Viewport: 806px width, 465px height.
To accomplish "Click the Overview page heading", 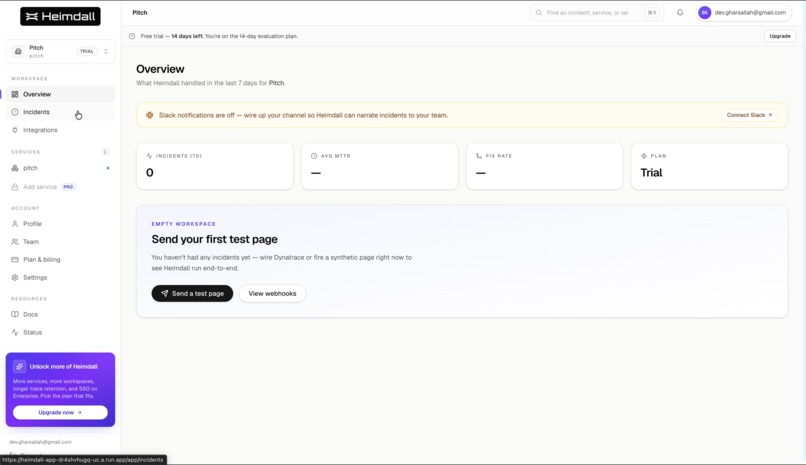I will tap(160, 69).
